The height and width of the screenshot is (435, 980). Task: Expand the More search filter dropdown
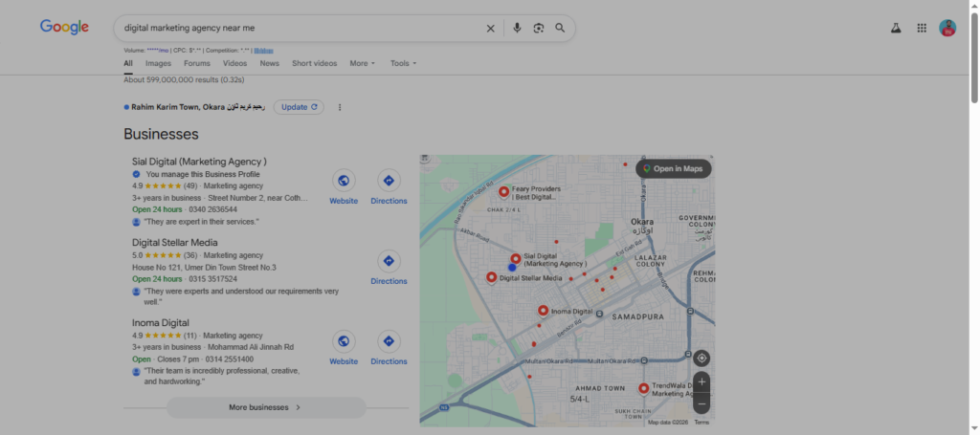(x=363, y=63)
